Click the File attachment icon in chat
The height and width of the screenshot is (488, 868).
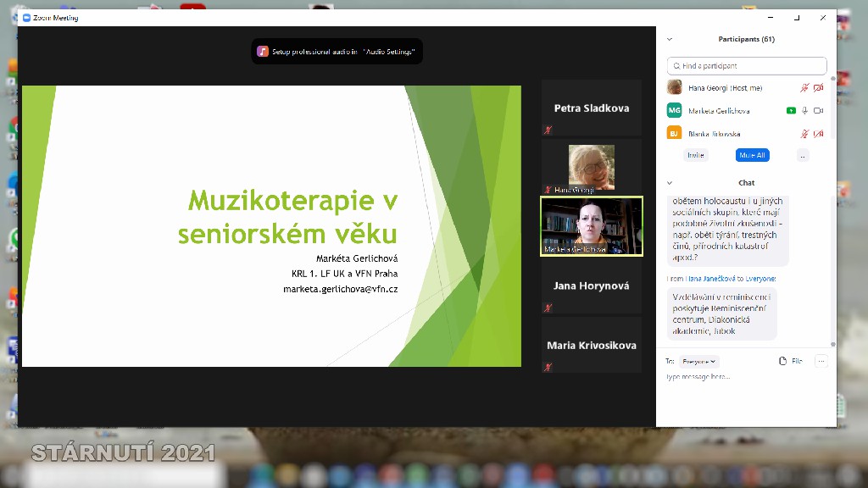click(x=783, y=361)
